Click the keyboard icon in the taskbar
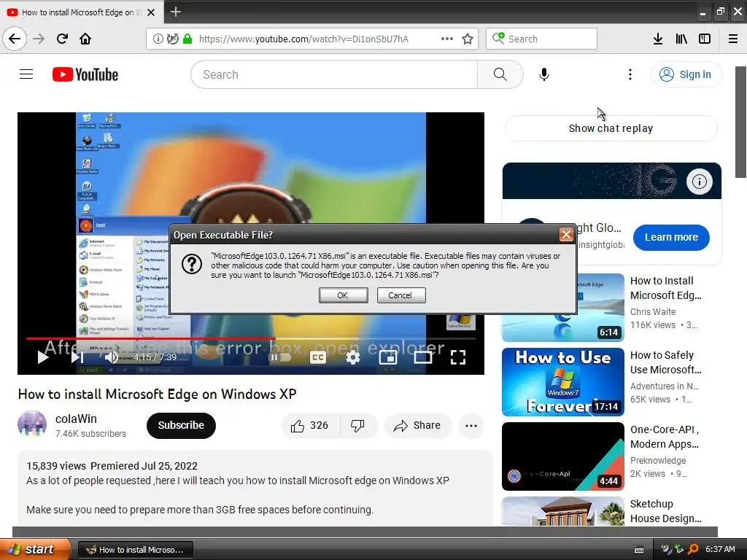 [639, 550]
